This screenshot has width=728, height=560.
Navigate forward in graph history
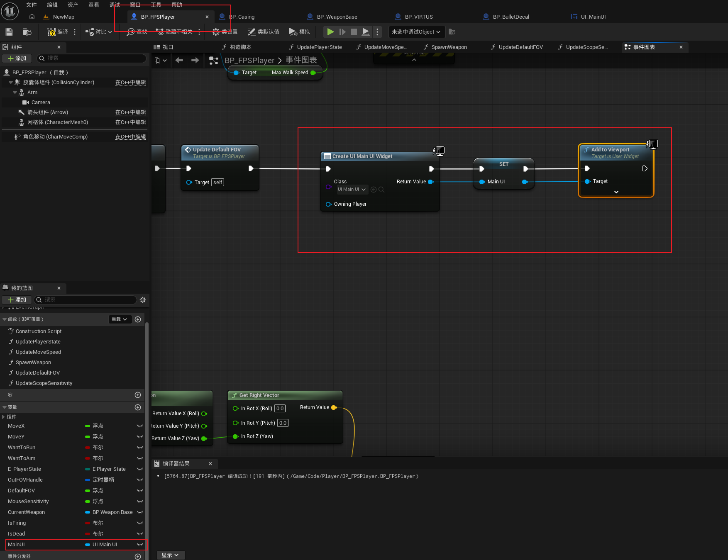[x=195, y=60]
